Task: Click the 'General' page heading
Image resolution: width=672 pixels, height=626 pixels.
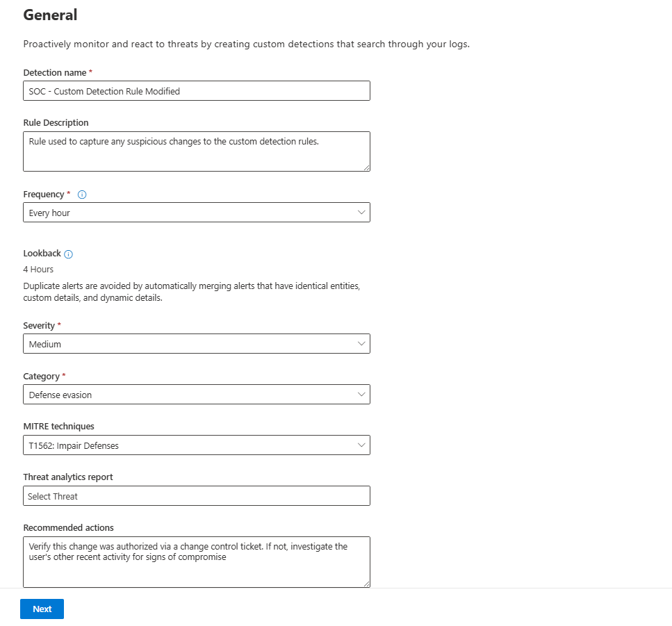Action: point(50,15)
